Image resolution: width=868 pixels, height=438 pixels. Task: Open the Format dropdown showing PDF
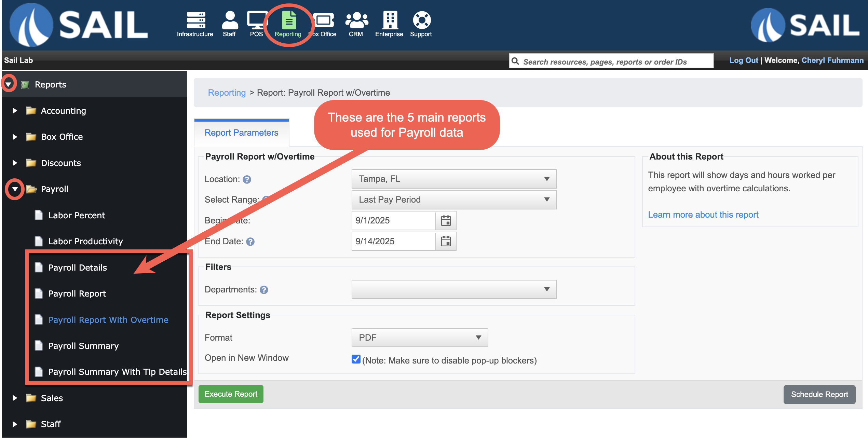[419, 338]
